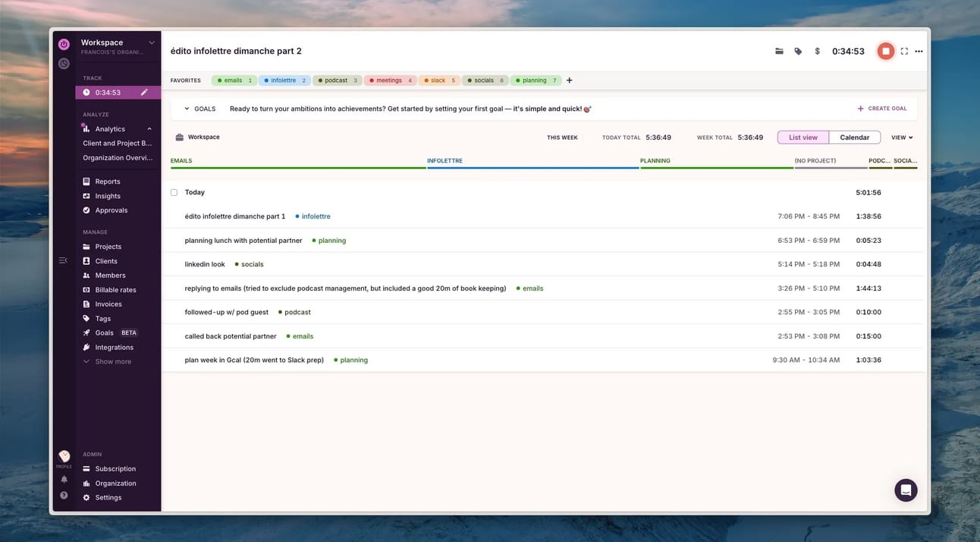Toggle billable dollar sign icon
Image resolution: width=980 pixels, height=542 pixels.
817,52
